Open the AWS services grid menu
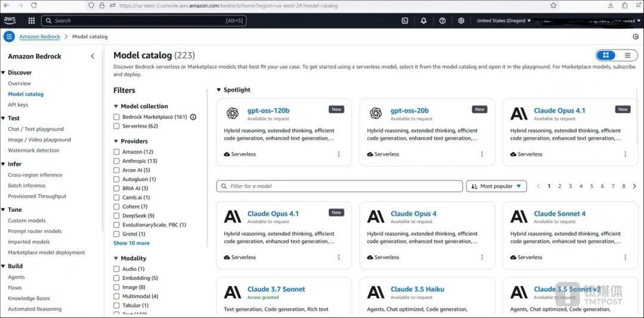The image size is (644, 318). click(x=32, y=20)
